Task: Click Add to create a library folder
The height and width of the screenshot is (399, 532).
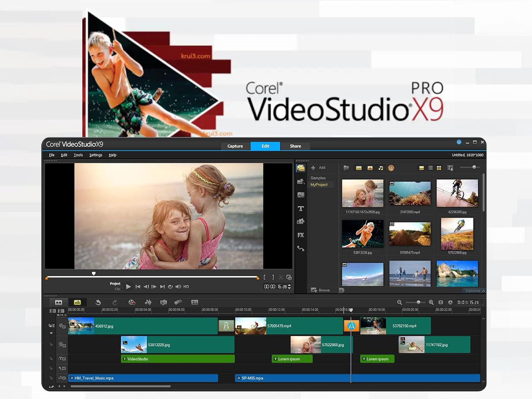Action: click(318, 168)
